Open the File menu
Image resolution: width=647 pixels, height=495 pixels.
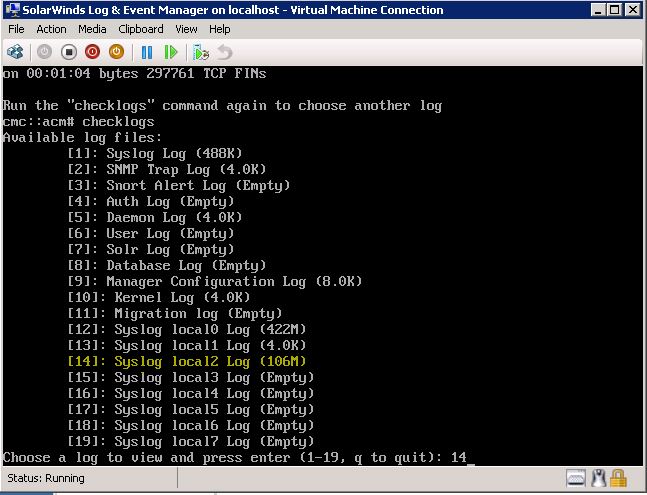[x=16, y=29]
